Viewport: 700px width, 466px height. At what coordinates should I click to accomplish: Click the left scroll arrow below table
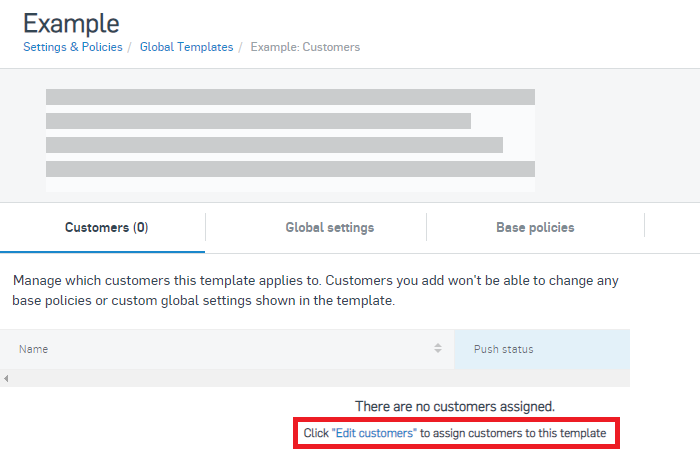pos(5,379)
